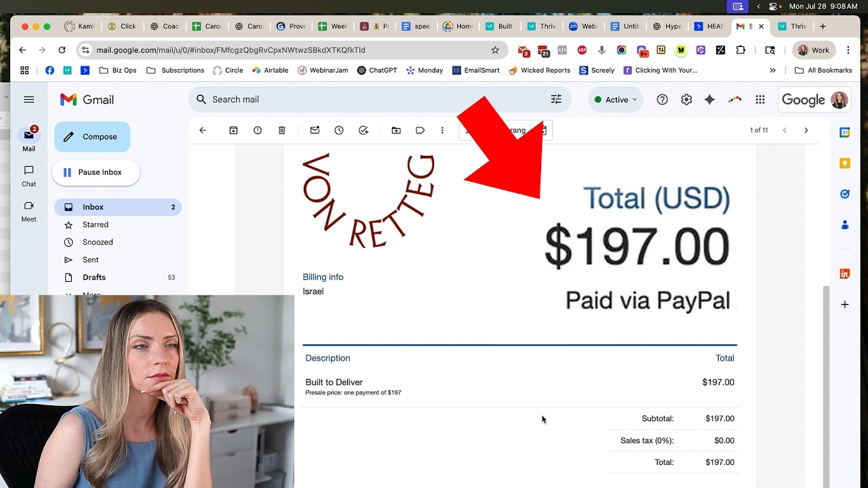
Task: Open the Gmail main menu hamburger icon
Action: click(28, 100)
